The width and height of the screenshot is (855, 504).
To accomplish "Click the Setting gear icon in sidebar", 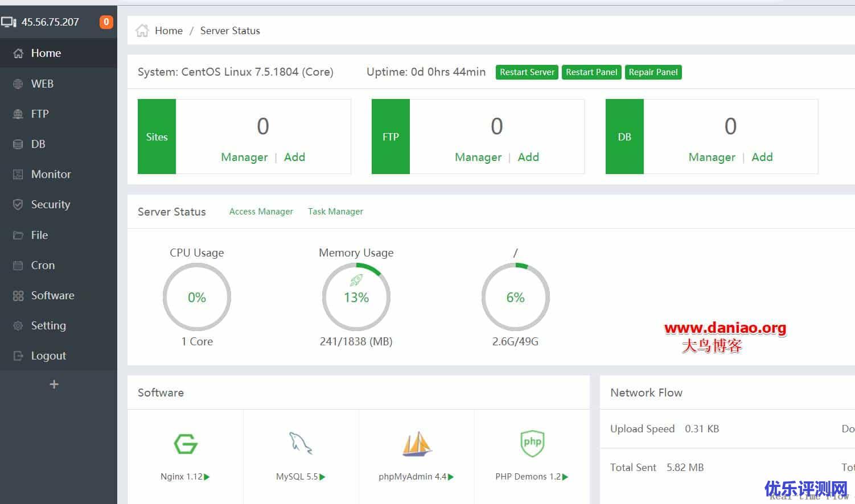I will pos(18,325).
